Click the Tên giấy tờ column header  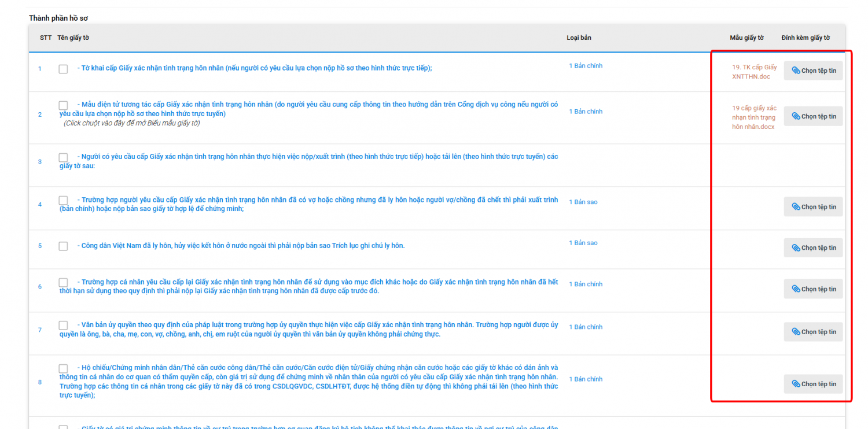(x=73, y=38)
